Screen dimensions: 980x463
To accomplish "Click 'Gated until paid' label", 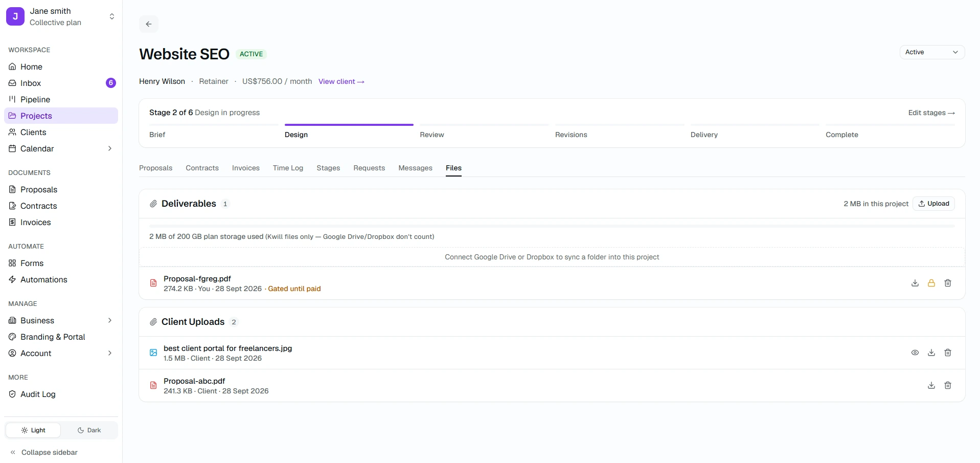I will [294, 289].
